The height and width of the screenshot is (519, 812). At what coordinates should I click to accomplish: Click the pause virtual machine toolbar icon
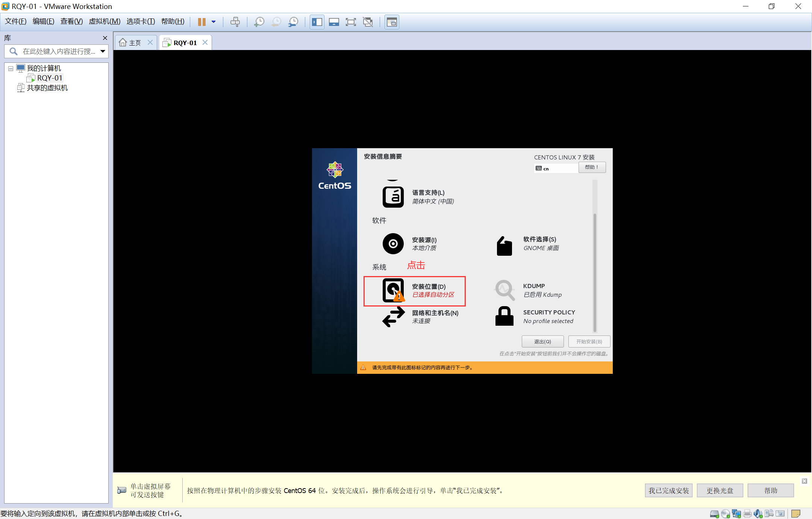[201, 22]
